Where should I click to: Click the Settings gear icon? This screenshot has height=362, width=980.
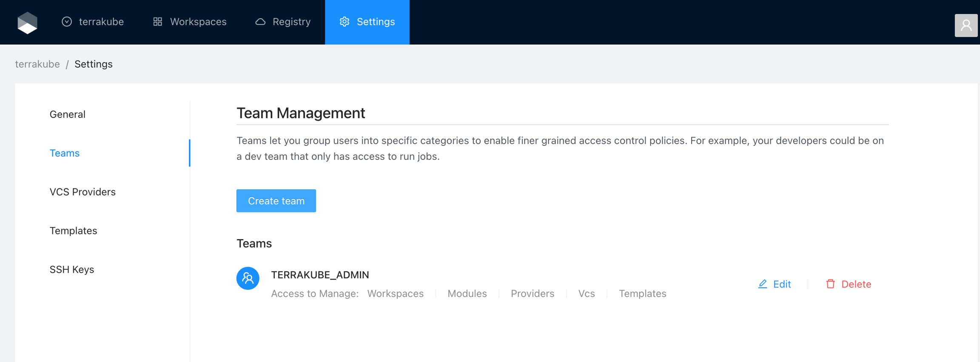pyautogui.click(x=345, y=22)
